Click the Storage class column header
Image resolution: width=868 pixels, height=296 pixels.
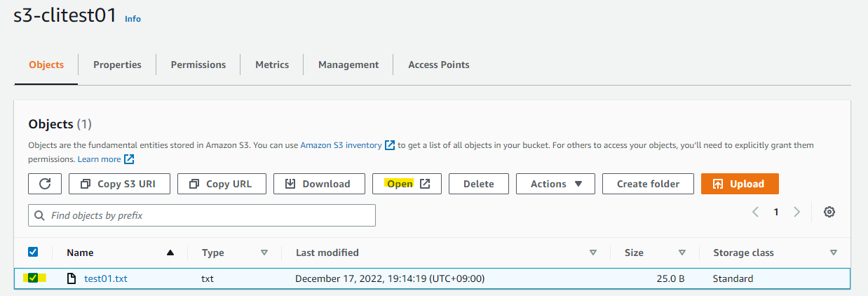(743, 253)
